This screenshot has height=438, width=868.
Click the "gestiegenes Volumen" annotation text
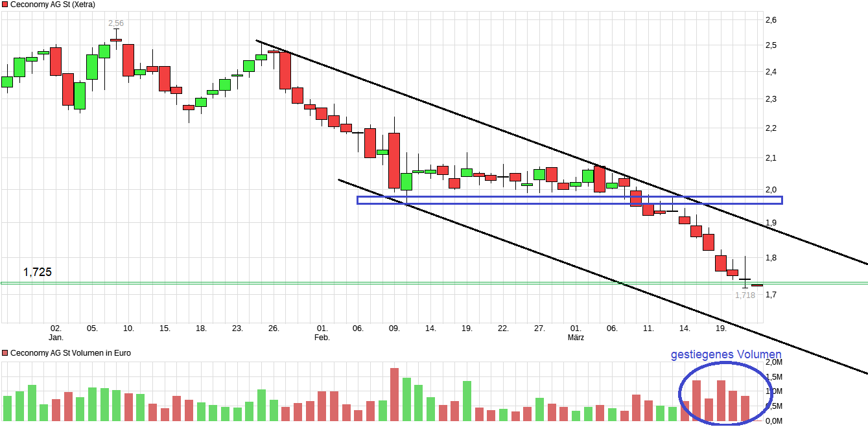[x=726, y=354]
